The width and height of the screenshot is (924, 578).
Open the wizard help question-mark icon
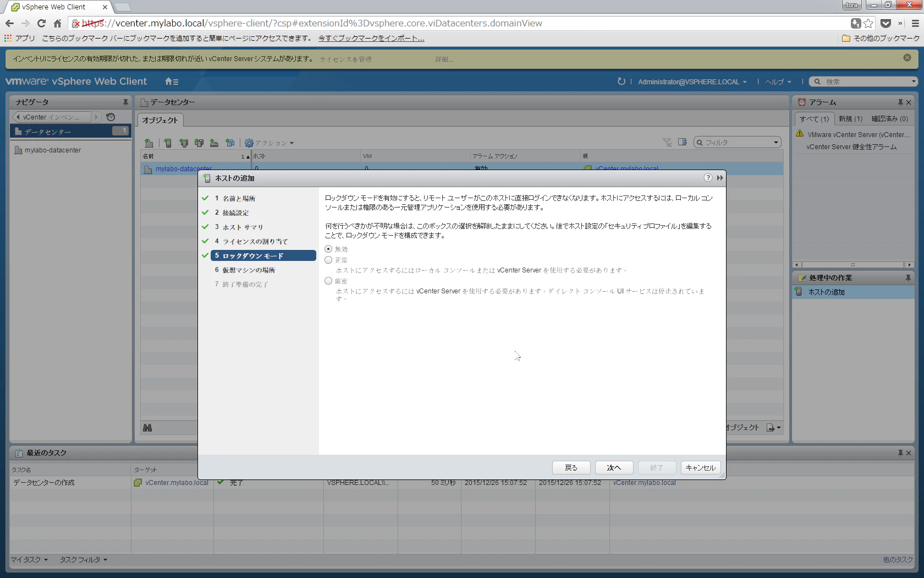[708, 178]
